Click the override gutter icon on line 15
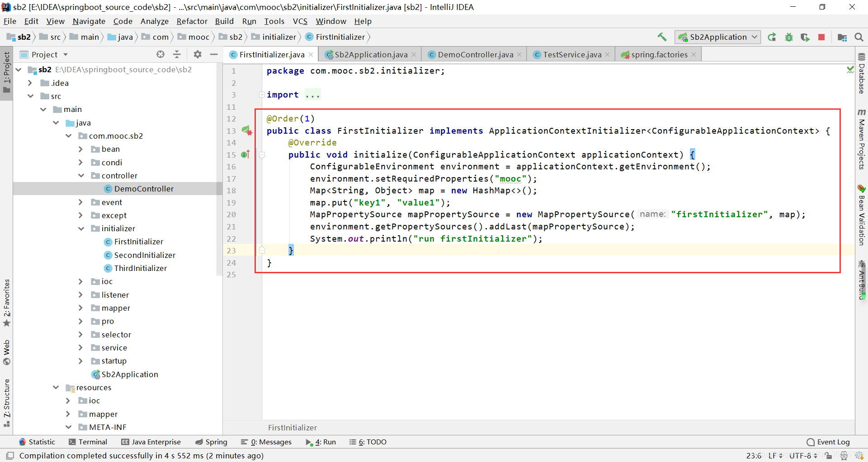 245,154
